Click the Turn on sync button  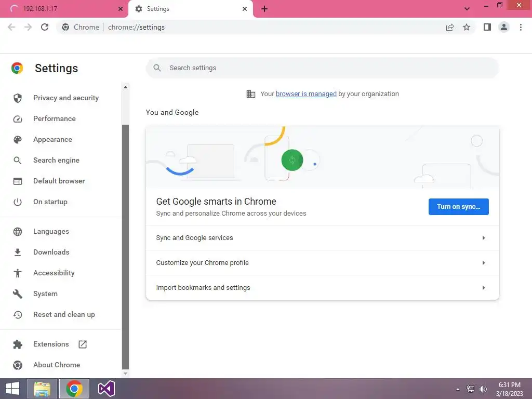coord(458,207)
